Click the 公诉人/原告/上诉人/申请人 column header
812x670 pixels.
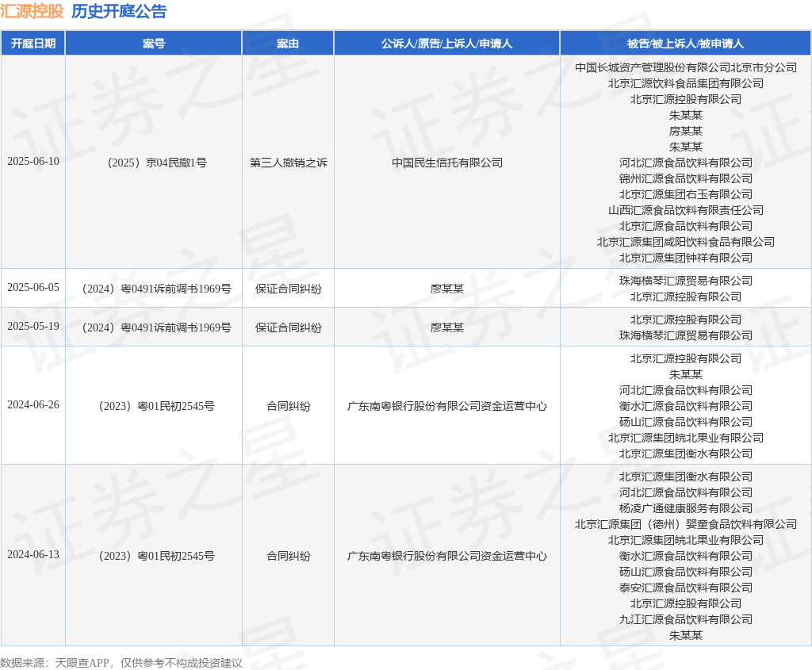point(447,44)
